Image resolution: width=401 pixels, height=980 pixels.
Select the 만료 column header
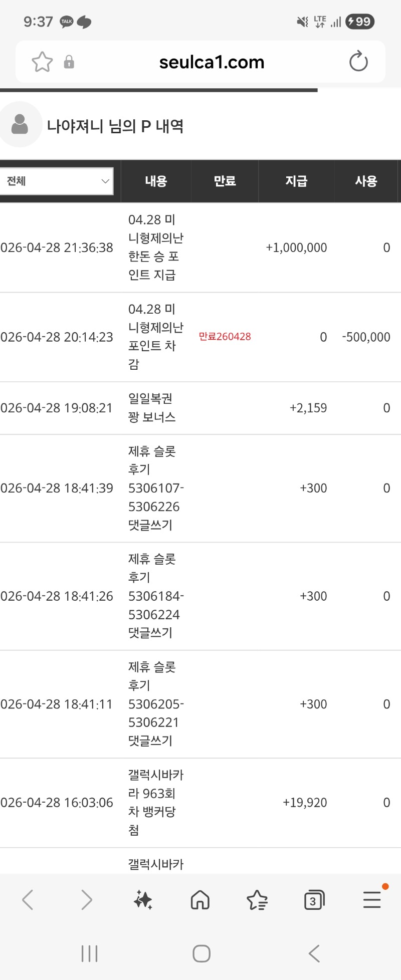coord(225,181)
